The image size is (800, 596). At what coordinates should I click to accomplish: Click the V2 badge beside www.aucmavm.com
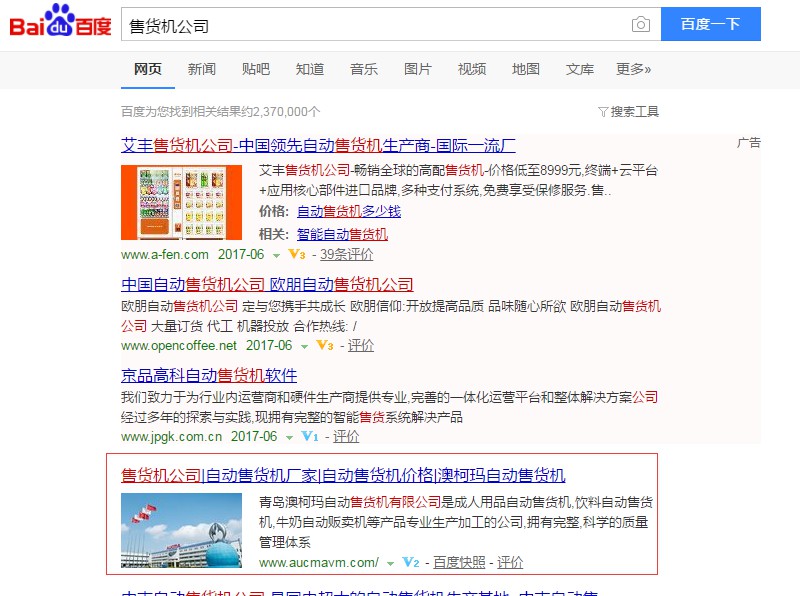click(x=411, y=562)
